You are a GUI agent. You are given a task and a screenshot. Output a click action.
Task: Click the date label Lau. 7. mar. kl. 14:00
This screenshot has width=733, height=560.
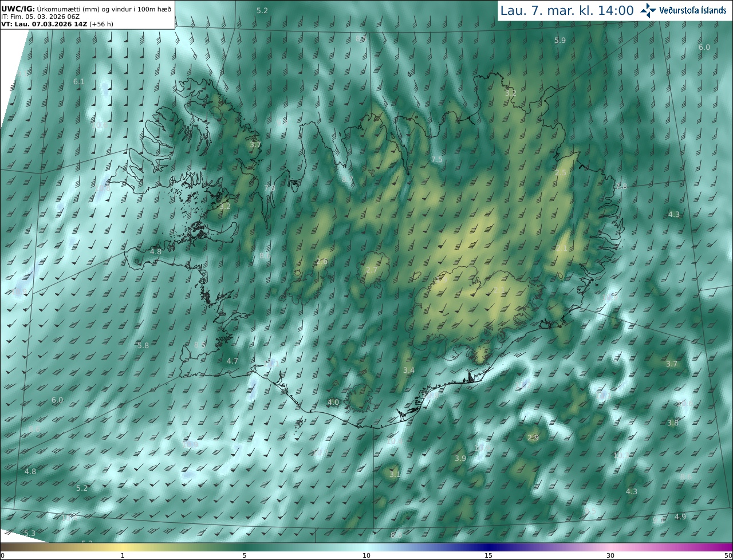point(567,10)
